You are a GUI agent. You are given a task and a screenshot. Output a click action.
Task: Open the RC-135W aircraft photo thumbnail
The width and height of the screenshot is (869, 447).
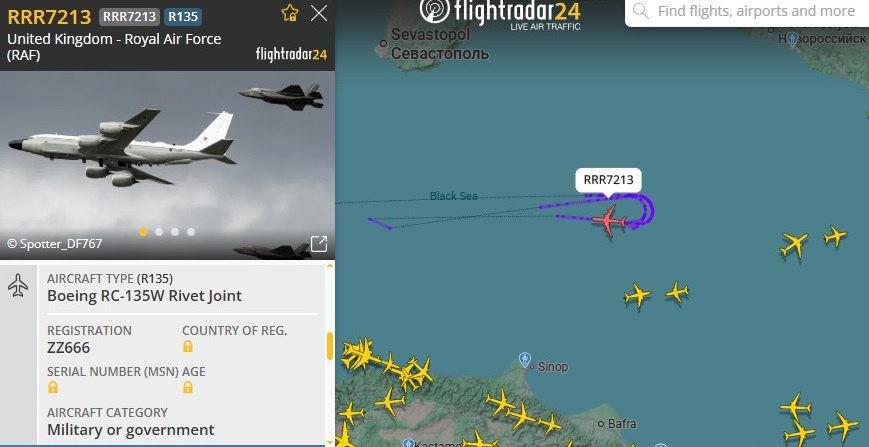pos(167,165)
